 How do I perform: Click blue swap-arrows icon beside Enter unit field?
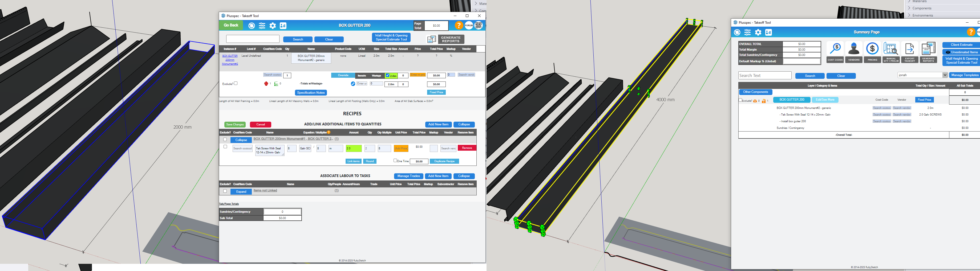coord(353,84)
